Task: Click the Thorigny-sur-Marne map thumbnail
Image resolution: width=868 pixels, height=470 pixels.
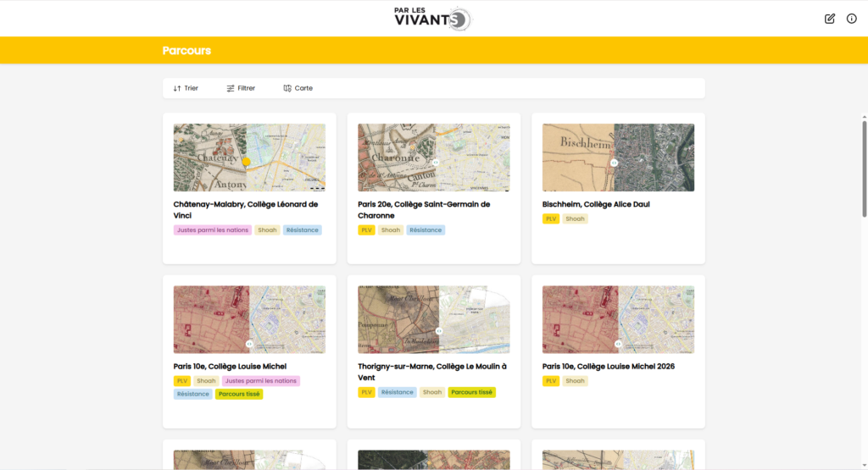Action: point(433,319)
